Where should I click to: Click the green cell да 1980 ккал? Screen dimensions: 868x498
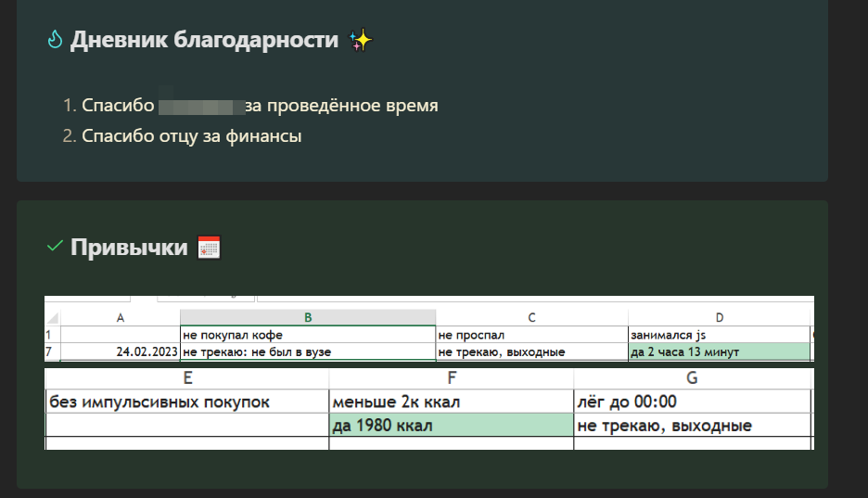coord(452,426)
